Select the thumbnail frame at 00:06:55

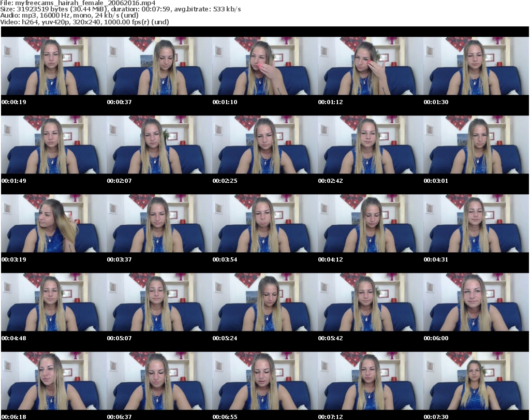pyautogui.click(x=264, y=381)
